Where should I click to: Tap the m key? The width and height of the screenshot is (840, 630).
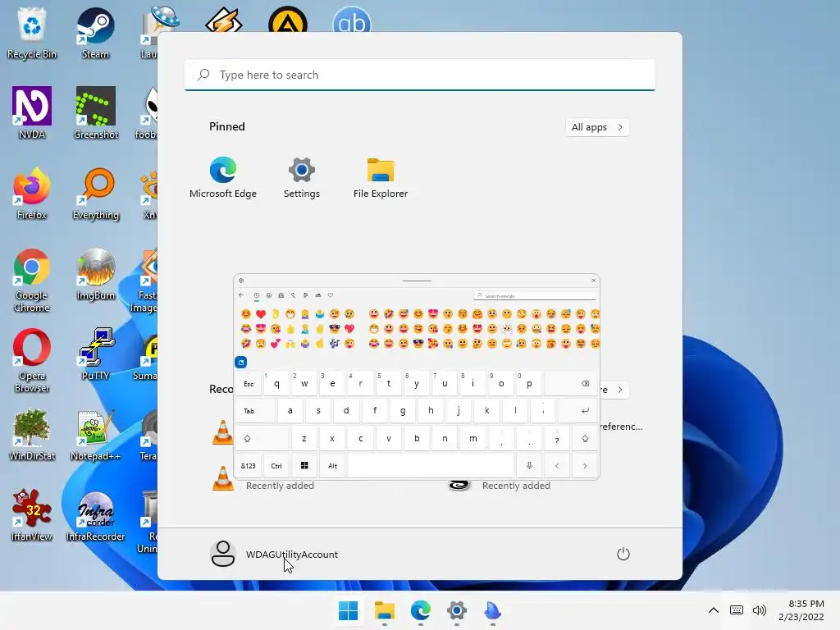click(473, 438)
